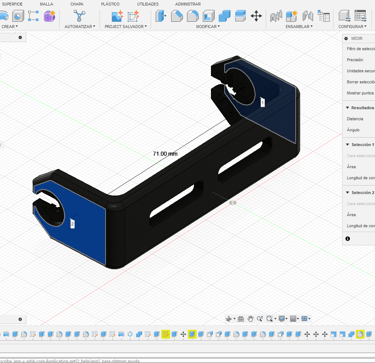Collapse the Selección 2 section
This screenshot has height=363, width=375.
(x=347, y=193)
